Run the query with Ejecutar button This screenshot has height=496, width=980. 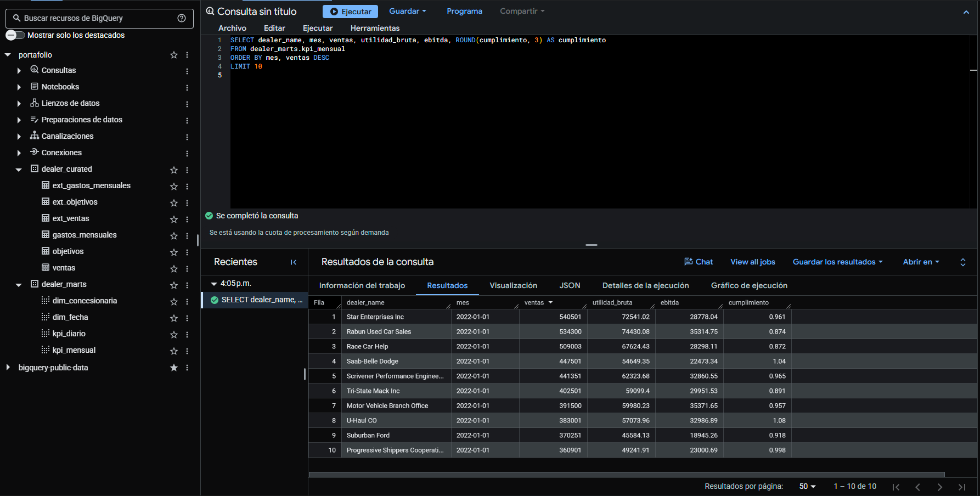point(350,12)
